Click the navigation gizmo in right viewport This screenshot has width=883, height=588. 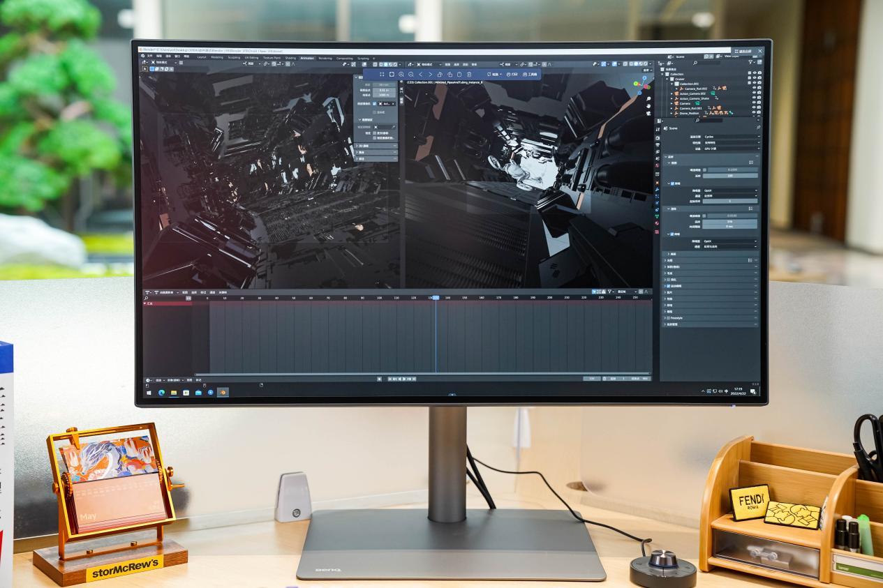[x=641, y=84]
